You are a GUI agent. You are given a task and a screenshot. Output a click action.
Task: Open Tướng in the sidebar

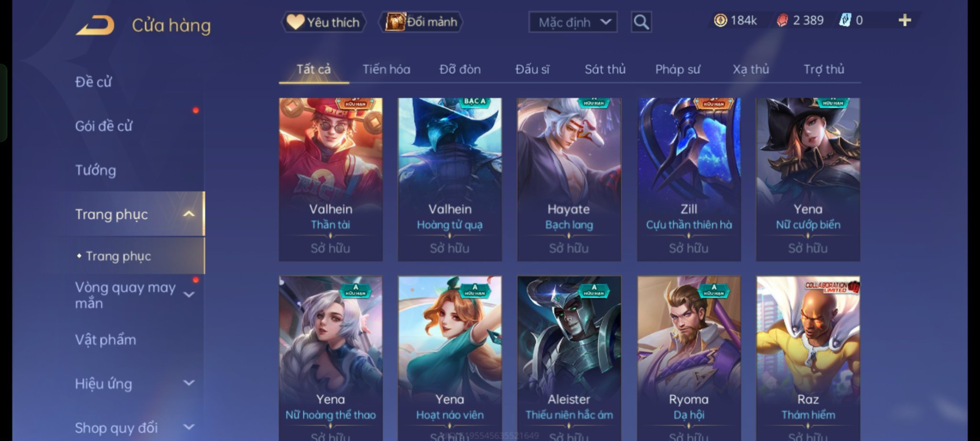[96, 170]
